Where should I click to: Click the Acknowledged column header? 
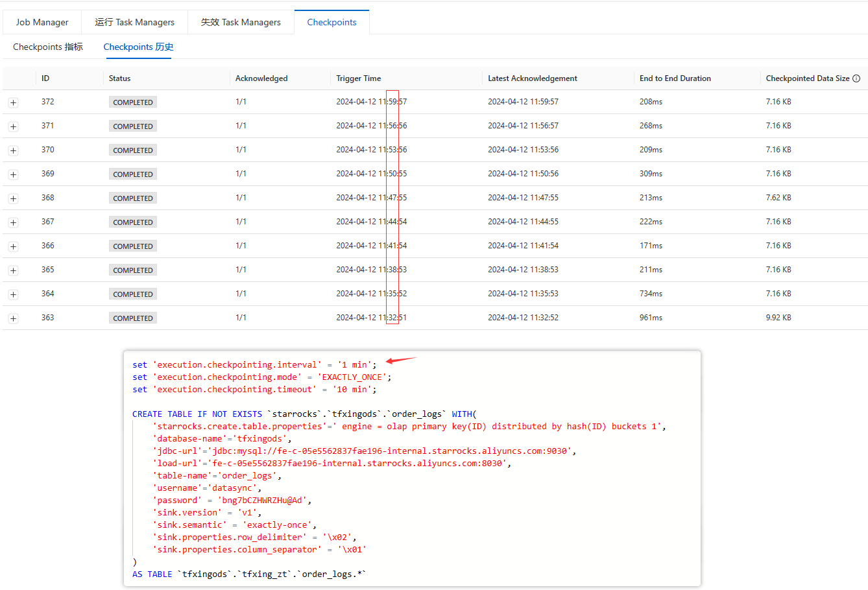[x=261, y=78]
